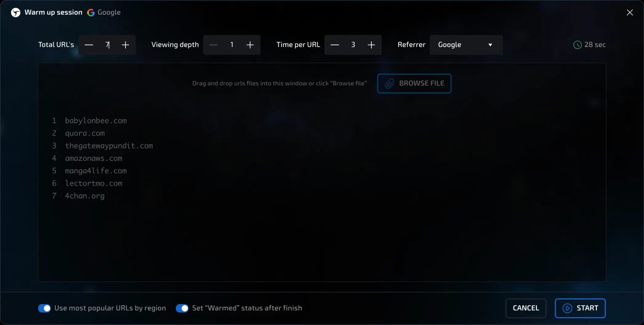
Task: Click the drag and drop urls hint text
Action: click(x=279, y=83)
